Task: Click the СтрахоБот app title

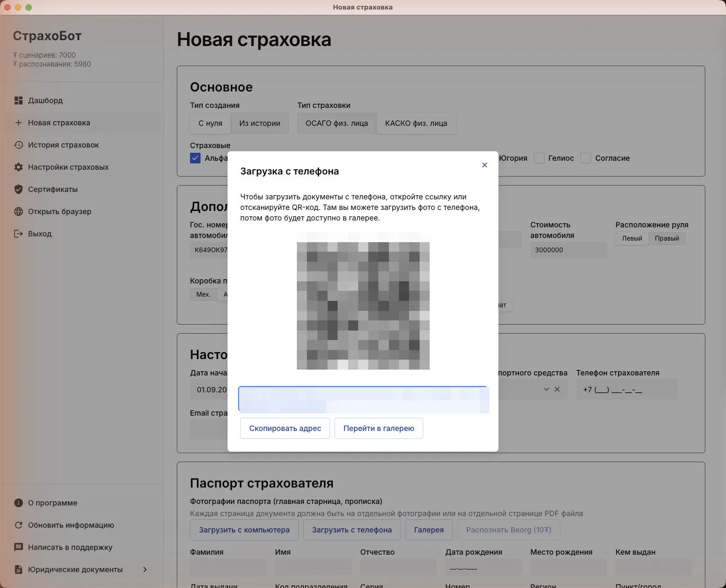Action: [47, 36]
